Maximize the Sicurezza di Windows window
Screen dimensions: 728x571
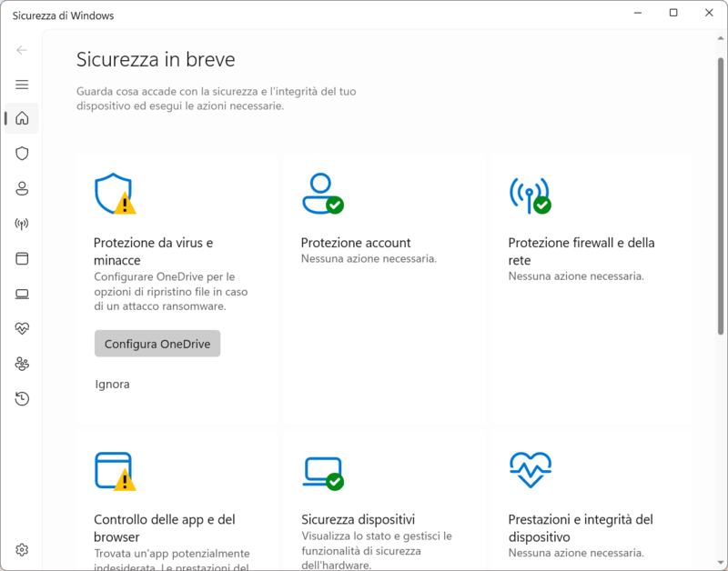click(x=673, y=13)
